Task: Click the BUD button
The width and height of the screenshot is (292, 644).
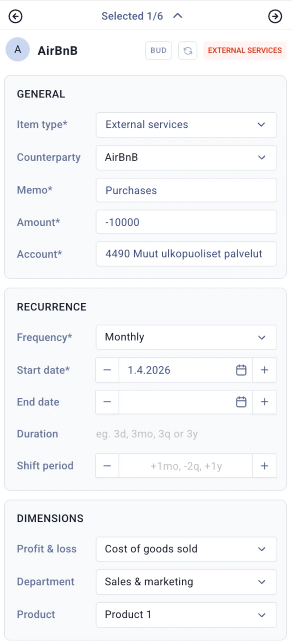Action: pos(158,50)
